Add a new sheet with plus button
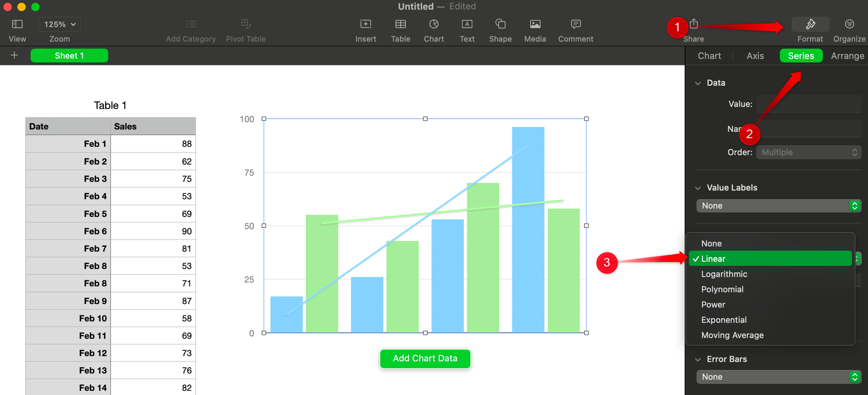This screenshot has height=395, width=868. tap(14, 55)
